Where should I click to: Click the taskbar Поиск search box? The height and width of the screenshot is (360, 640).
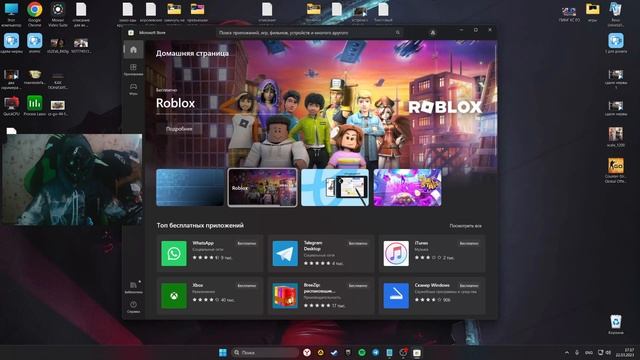tap(265, 352)
